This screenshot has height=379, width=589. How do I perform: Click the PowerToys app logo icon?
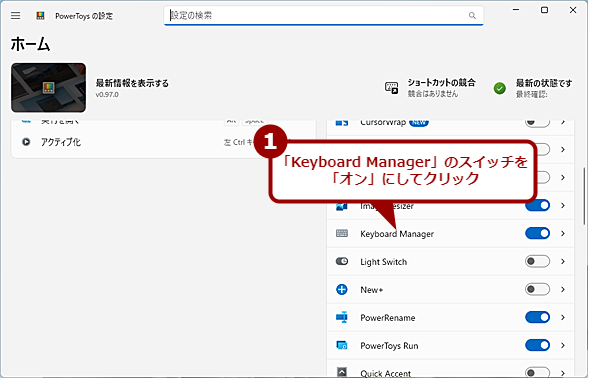click(40, 15)
